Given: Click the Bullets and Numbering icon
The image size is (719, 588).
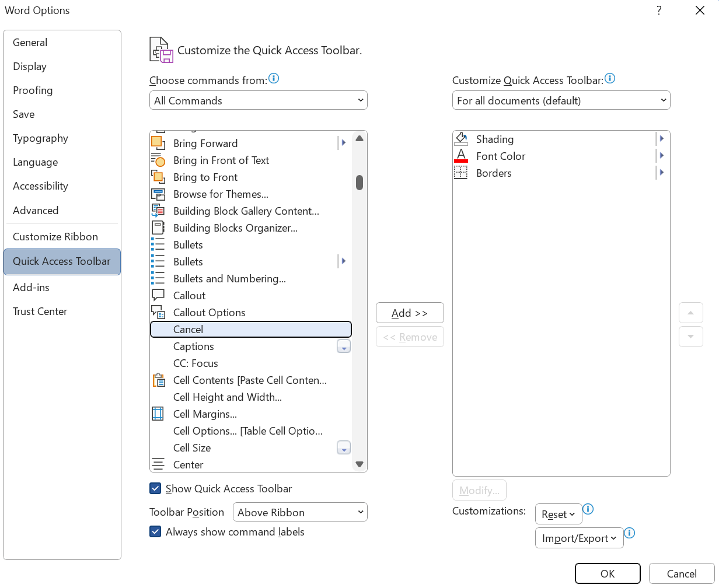Looking at the screenshot, I should 158,278.
